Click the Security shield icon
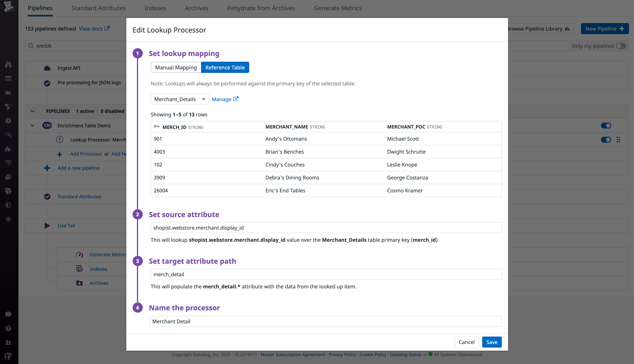The height and width of the screenshot is (364, 634). point(8,205)
